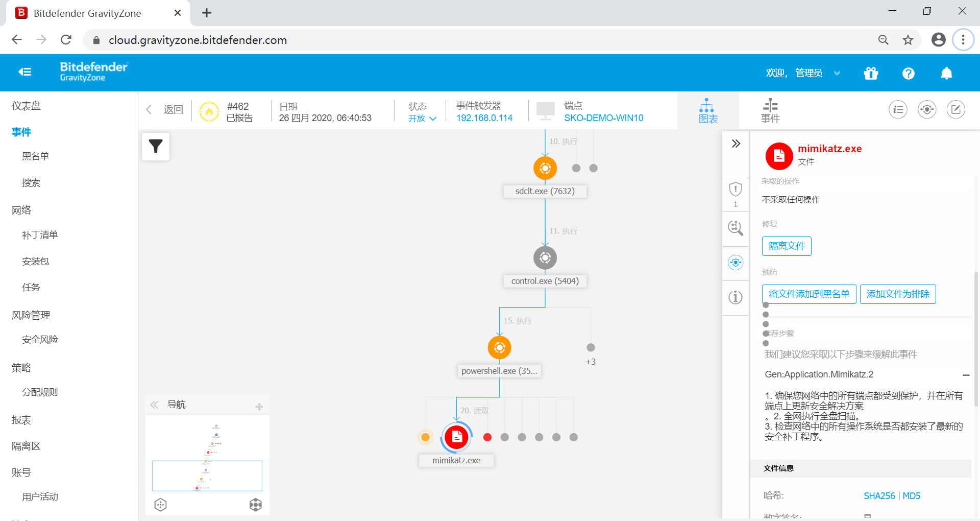The image size is (980, 521).
Task: Click the left hexagon icon under the minimap
Action: coord(161,505)
